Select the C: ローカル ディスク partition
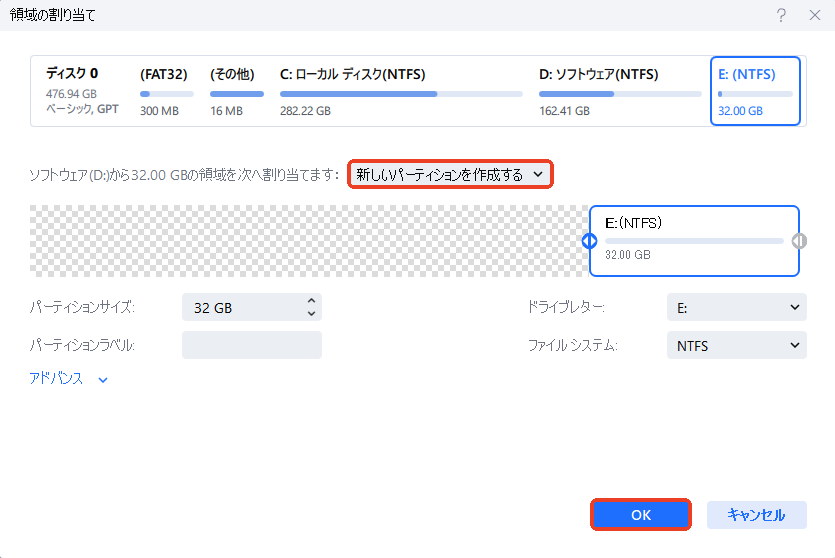Viewport: 835px width, 558px height. [x=400, y=92]
